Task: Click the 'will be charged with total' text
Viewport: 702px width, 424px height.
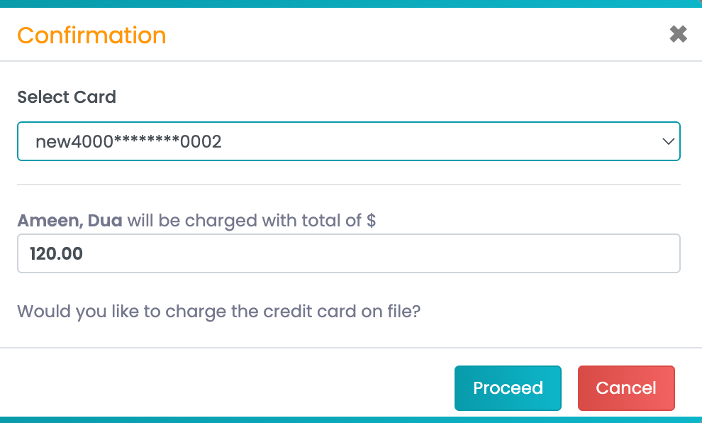Action: click(235, 220)
